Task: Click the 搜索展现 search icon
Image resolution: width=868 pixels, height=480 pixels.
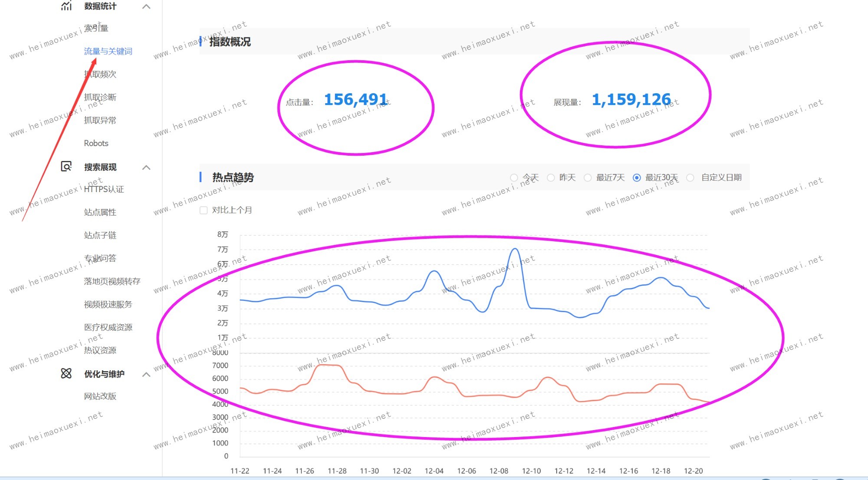Action: [x=66, y=167]
